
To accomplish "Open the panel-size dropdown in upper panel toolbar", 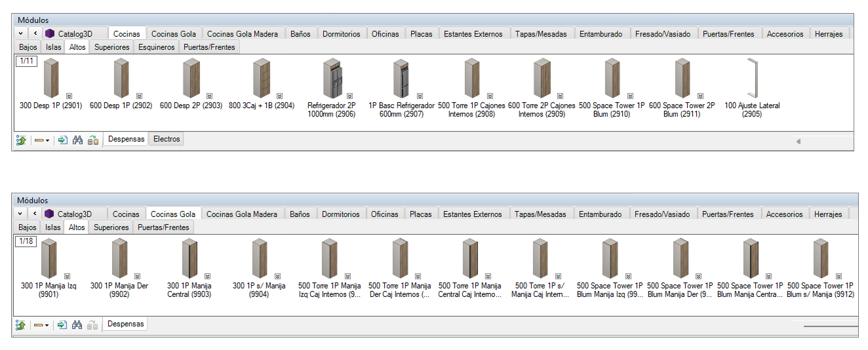I will [43, 140].
